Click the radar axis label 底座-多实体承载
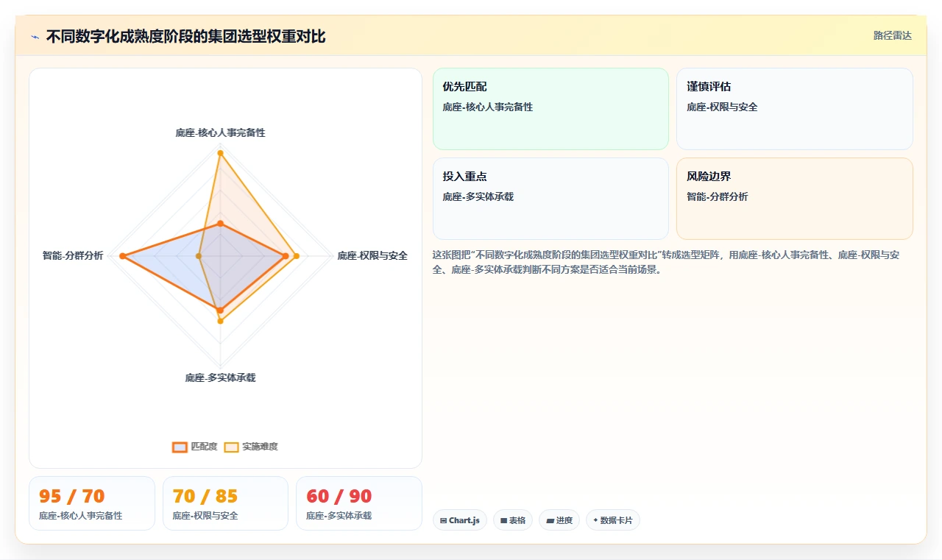 pos(220,378)
